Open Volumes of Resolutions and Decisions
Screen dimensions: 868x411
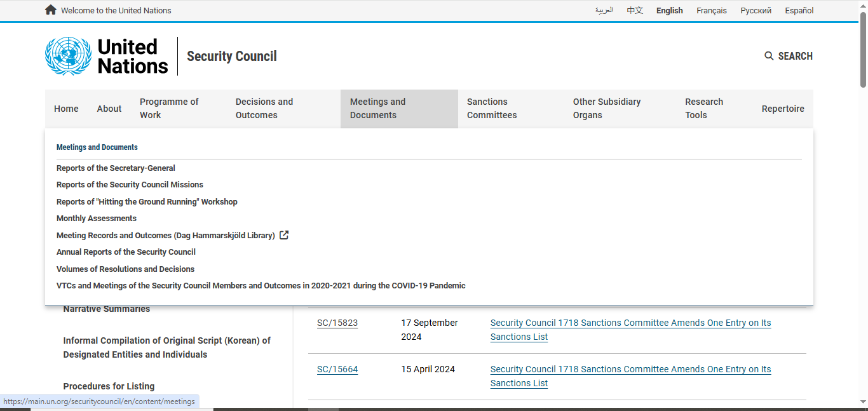click(x=125, y=269)
